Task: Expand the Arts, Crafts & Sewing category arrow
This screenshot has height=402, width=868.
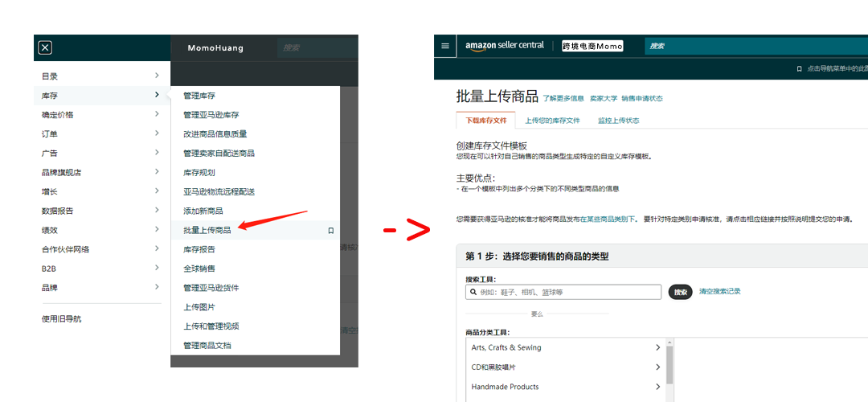Action: click(657, 348)
